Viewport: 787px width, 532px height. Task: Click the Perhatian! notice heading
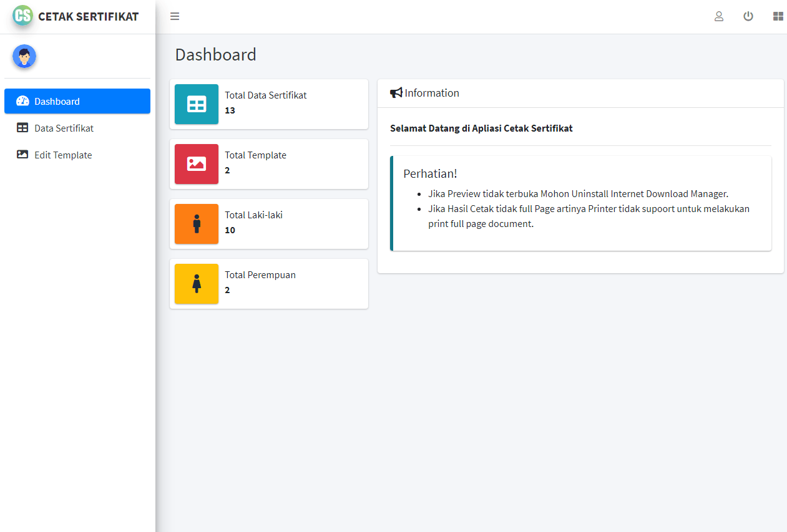coord(431,173)
